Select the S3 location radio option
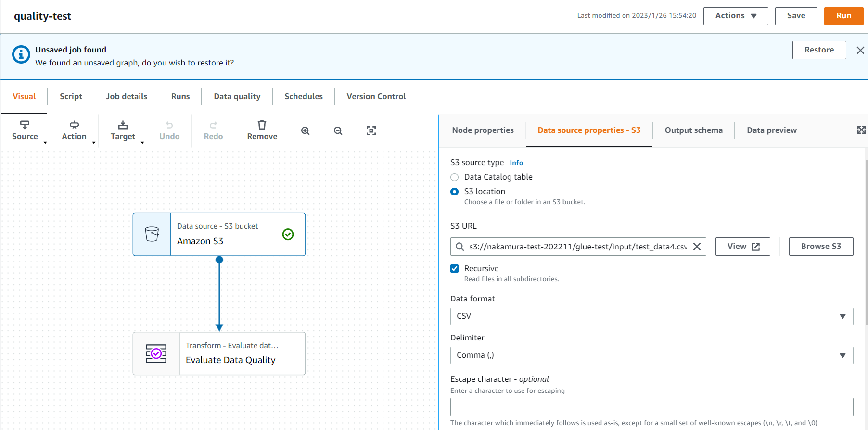This screenshot has width=868, height=430. point(454,192)
